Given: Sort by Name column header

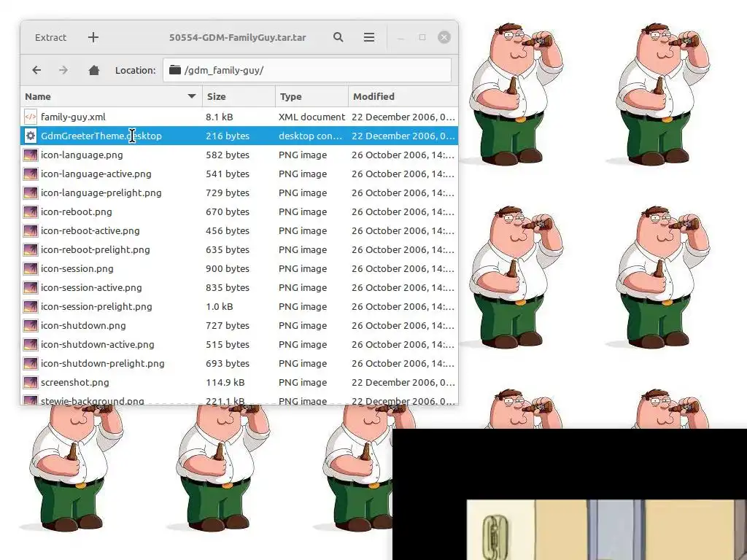Looking at the screenshot, I should click(112, 96).
